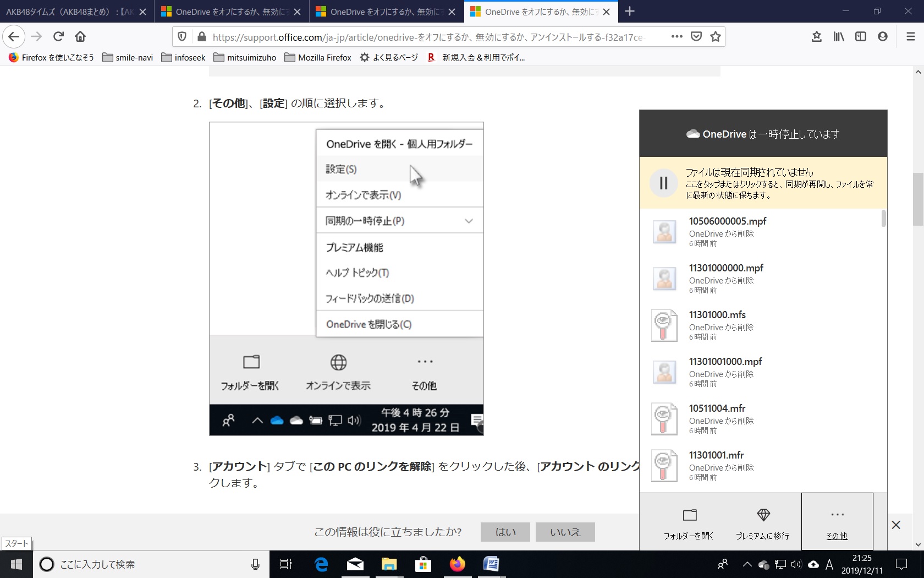
Task: Open File Explorer from taskbar
Action: click(x=389, y=564)
